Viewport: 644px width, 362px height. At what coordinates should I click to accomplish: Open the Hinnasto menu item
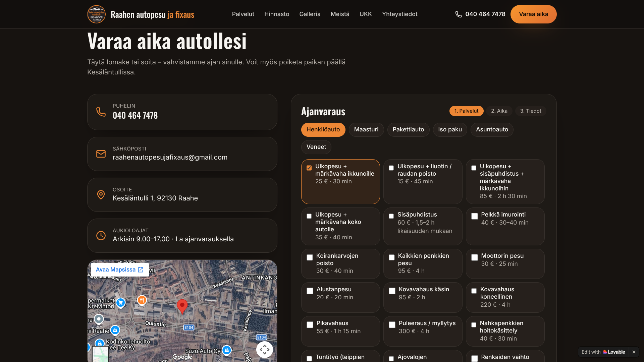point(277,14)
